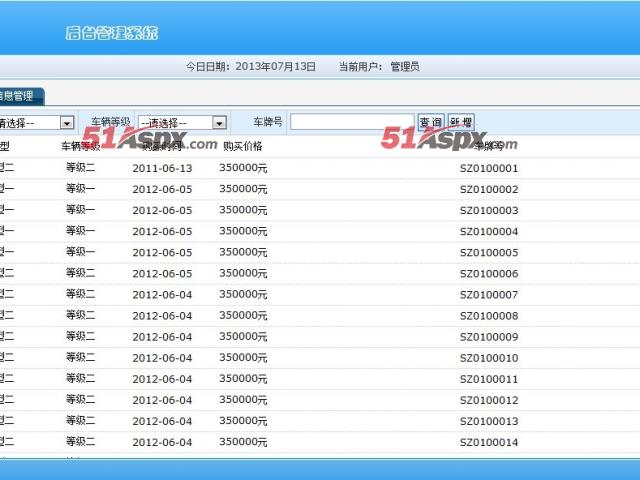The image size is (640, 480).
Task: Click the 查询 search button
Action: 431,122
